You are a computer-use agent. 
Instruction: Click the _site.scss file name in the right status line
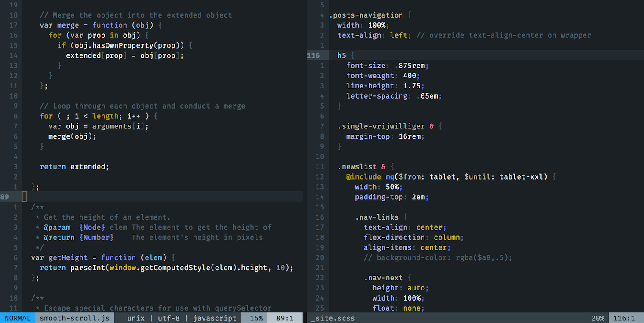(x=333, y=318)
